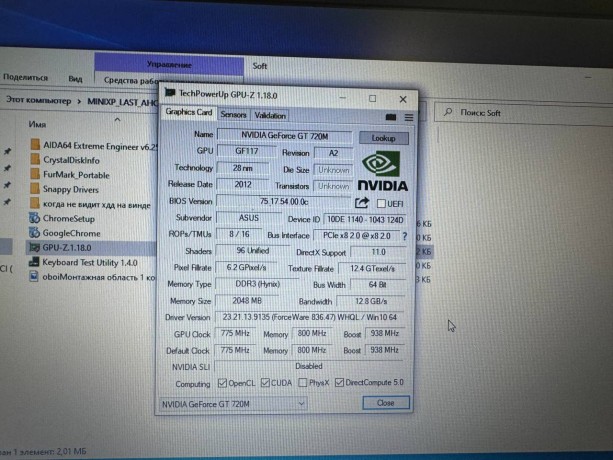Click the DirectX Support value 11.0
The image size is (613, 460).
(378, 252)
